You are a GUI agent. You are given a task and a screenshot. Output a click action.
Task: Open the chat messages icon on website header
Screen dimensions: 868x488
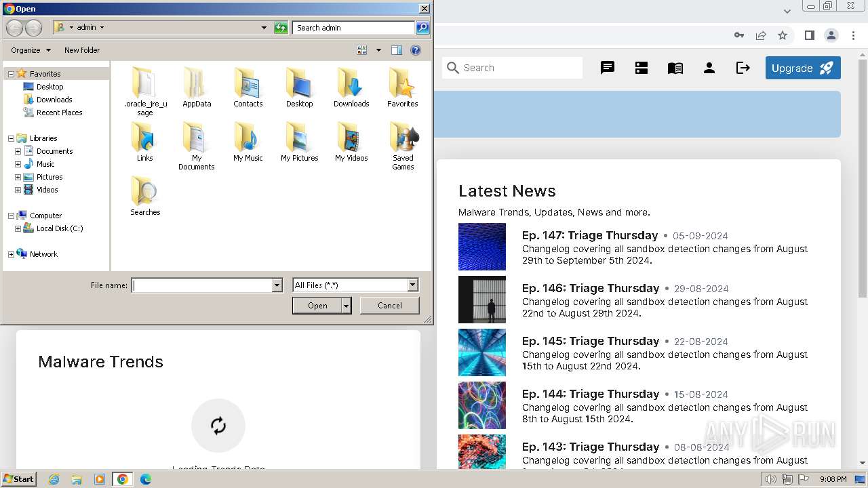click(x=608, y=68)
